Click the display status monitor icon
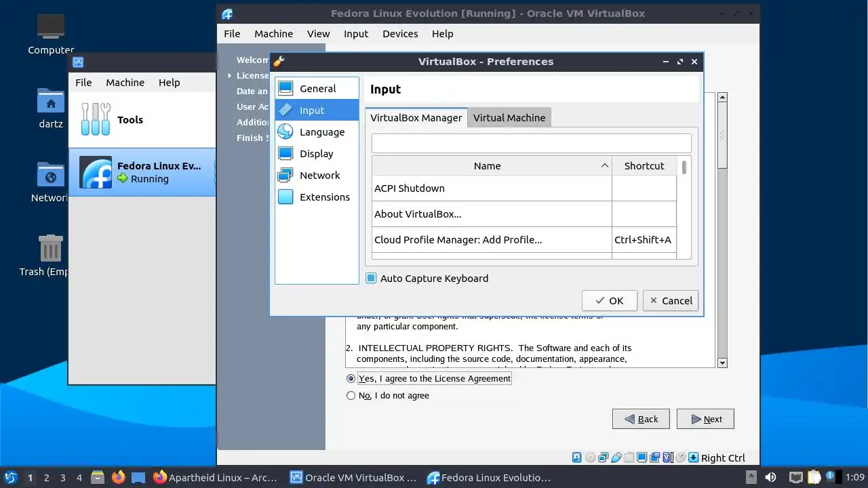868x488 pixels. click(642, 457)
